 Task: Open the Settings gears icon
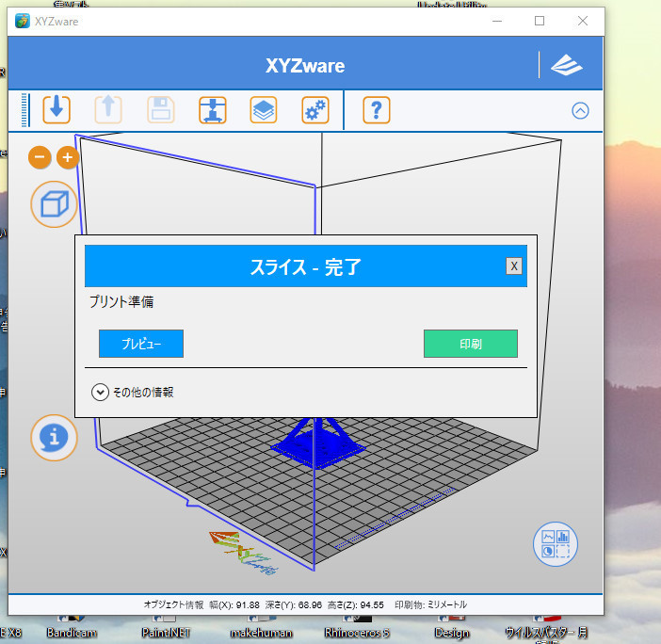315,109
